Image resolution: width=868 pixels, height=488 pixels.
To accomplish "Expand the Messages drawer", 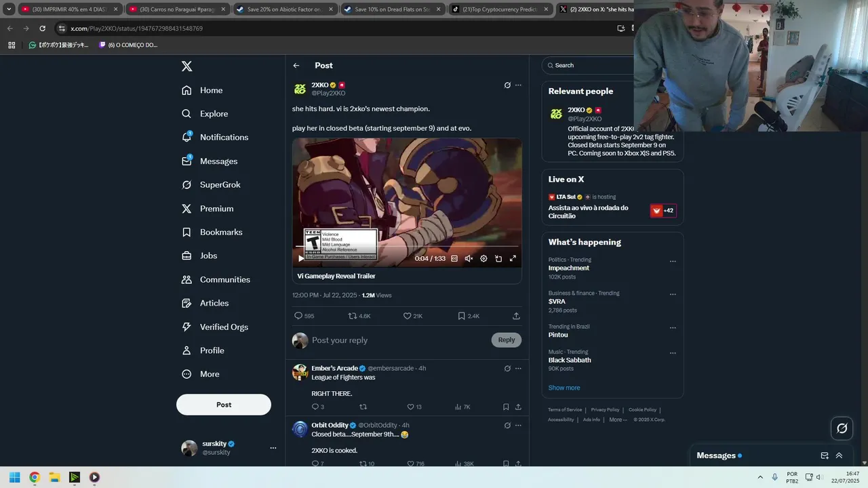I will pos(839,455).
